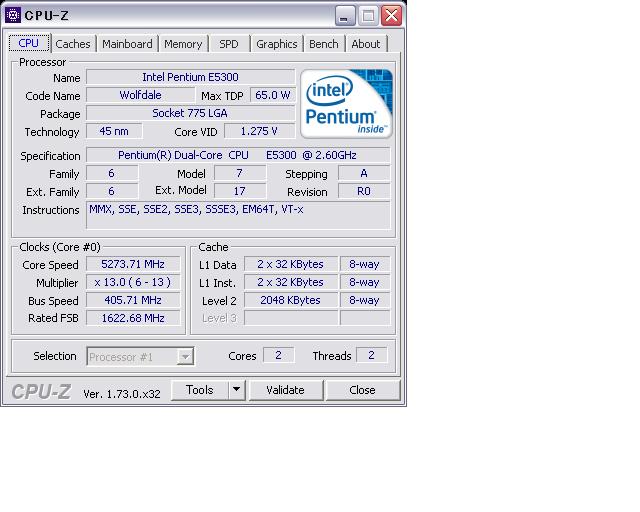Click the version text Ver. 1.73.0.x32
Viewport: 640px width, 512px height.
(122, 394)
